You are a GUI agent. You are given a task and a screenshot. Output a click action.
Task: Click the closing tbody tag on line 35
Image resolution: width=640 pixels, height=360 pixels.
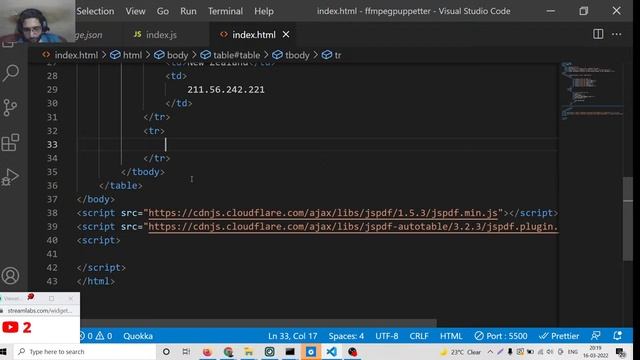click(x=143, y=172)
